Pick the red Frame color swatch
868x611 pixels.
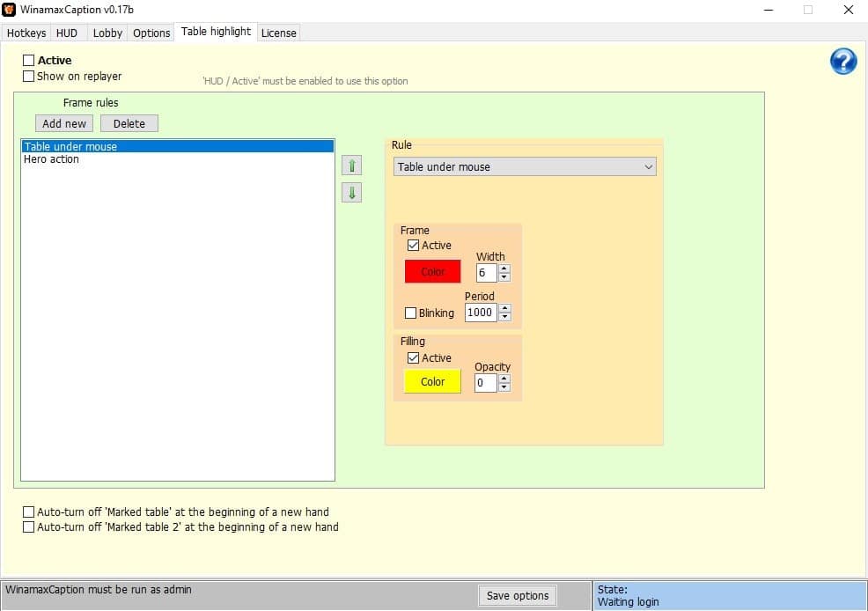click(432, 272)
